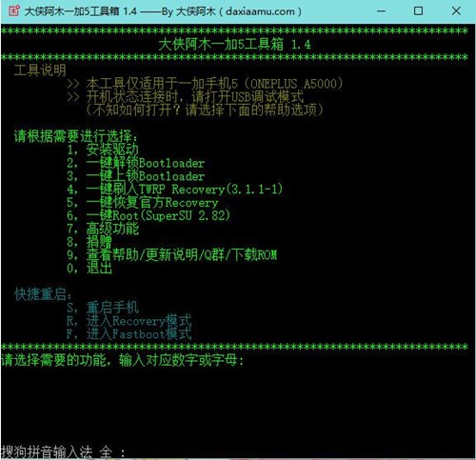The height and width of the screenshot is (460, 476).
Task: Select option 2 一键解锁Bootloader
Action: coord(136,163)
